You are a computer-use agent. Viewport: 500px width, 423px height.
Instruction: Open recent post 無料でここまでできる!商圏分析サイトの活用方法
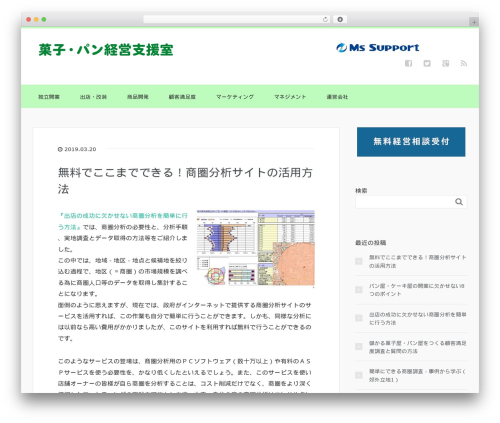(417, 261)
